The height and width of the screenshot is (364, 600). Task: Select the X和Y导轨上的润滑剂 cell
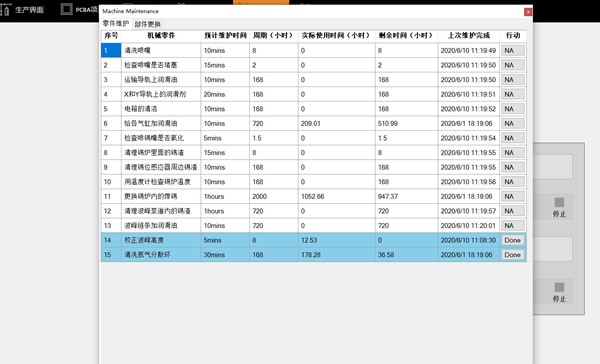coord(161,94)
